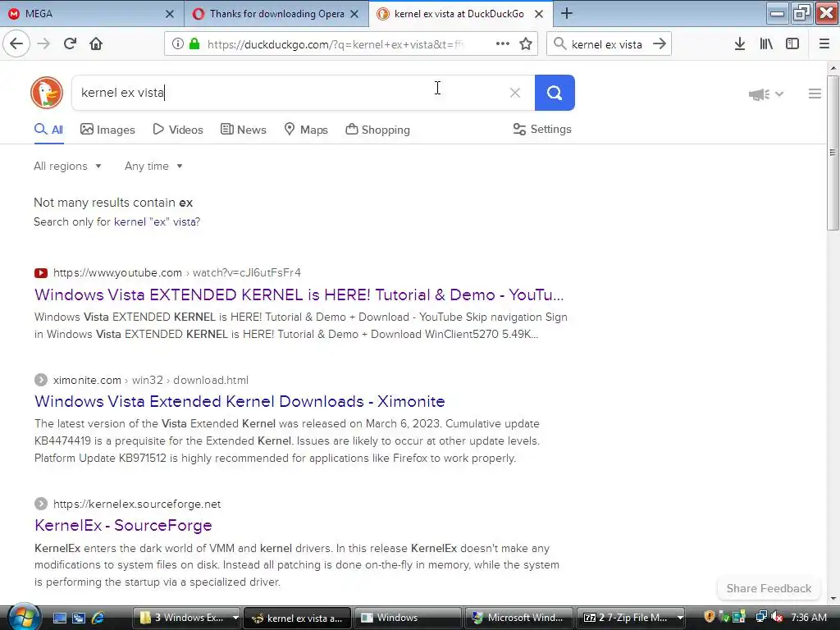The image size is (840, 630).
Task: Open the Firefox hamburger menu
Action: click(x=824, y=44)
